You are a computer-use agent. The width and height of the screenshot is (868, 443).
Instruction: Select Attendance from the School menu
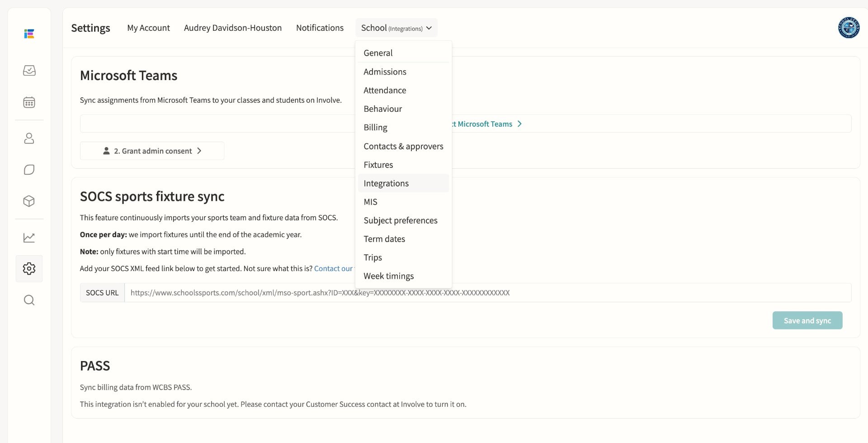[x=403, y=91]
